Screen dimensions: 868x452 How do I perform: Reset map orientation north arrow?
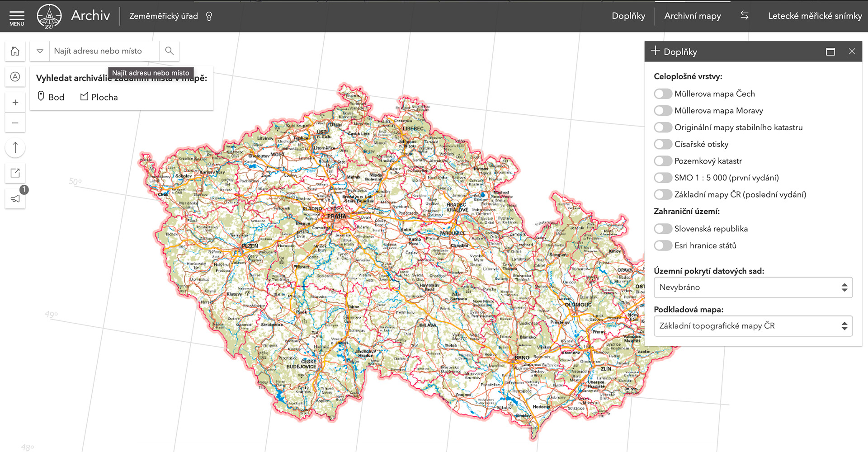[15, 148]
